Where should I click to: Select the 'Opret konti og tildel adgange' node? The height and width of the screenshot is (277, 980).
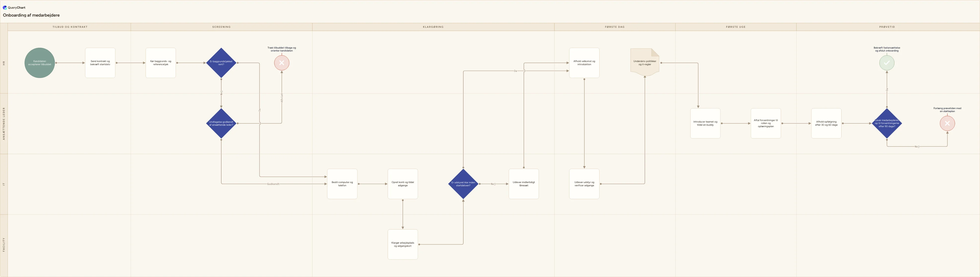(402, 184)
